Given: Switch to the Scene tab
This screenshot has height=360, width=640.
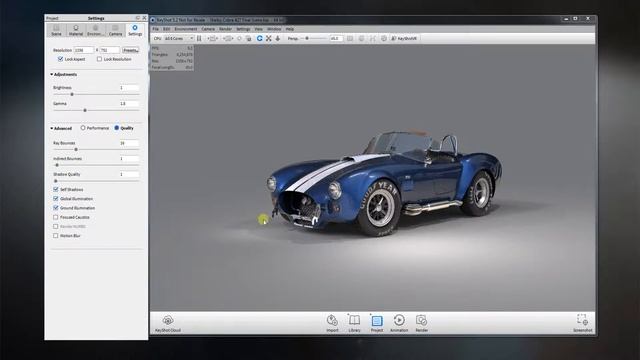Looking at the screenshot, I should pos(56,30).
